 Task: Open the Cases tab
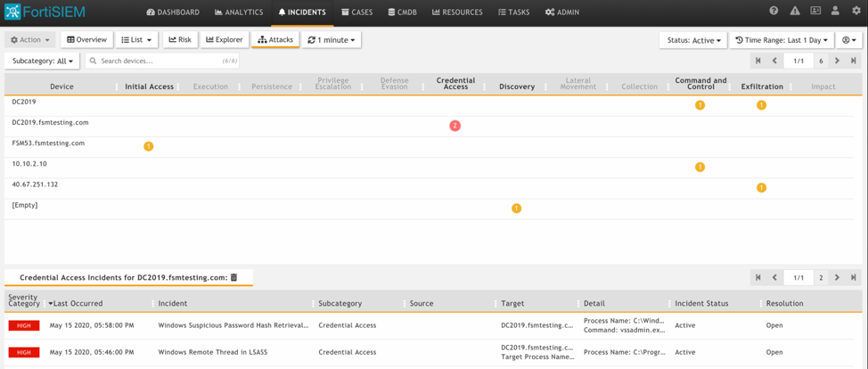click(357, 12)
